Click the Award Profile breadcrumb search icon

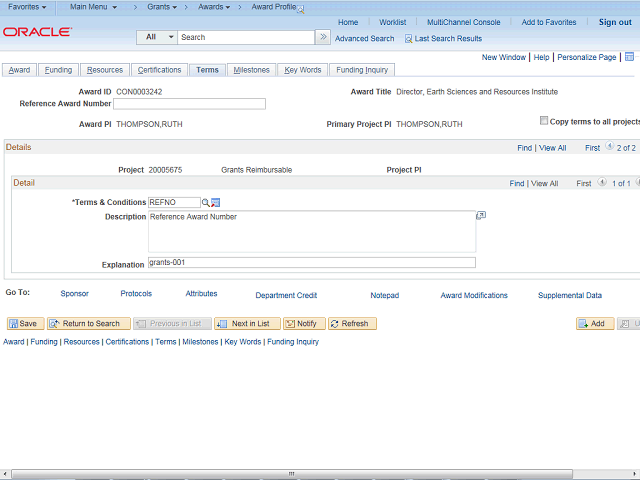point(301,9)
